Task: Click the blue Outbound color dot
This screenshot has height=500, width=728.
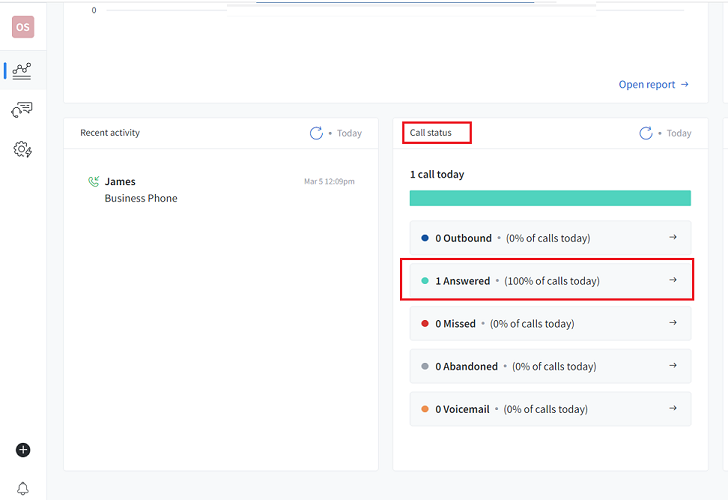Action: [425, 238]
